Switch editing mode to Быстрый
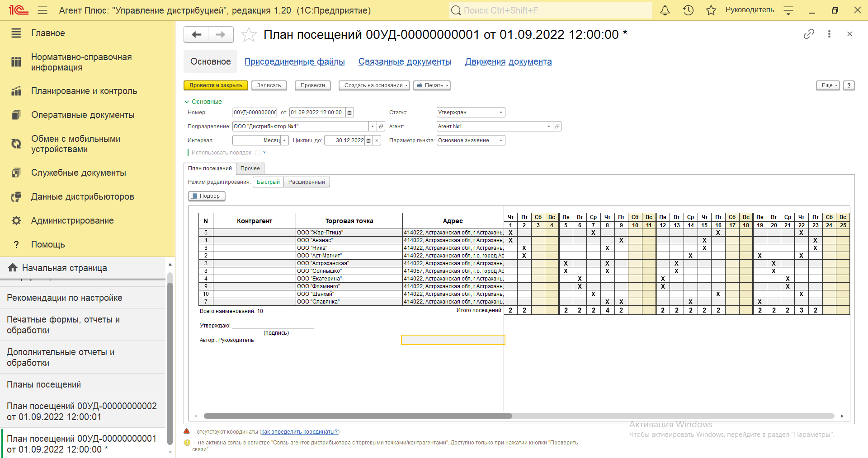 (268, 182)
